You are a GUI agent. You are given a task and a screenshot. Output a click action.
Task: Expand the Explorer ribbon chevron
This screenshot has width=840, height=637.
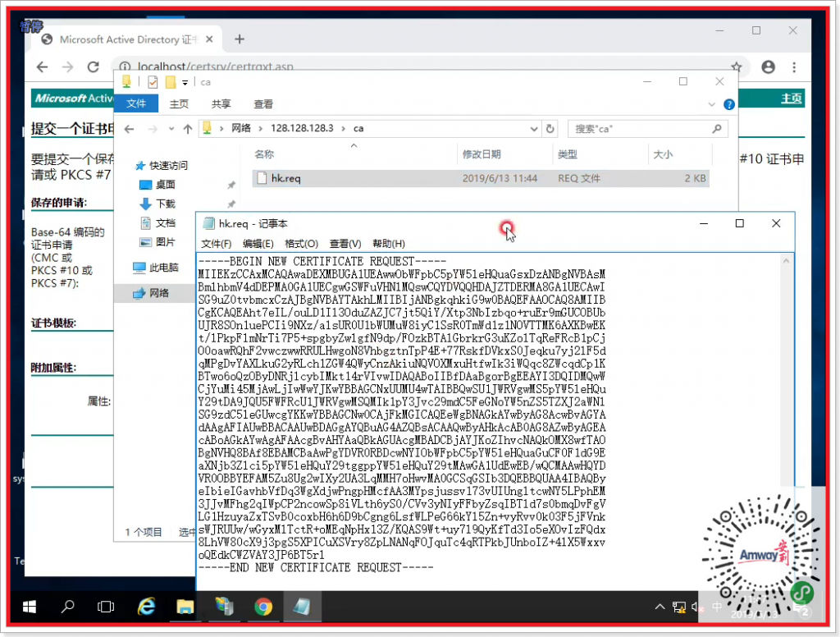(x=713, y=104)
